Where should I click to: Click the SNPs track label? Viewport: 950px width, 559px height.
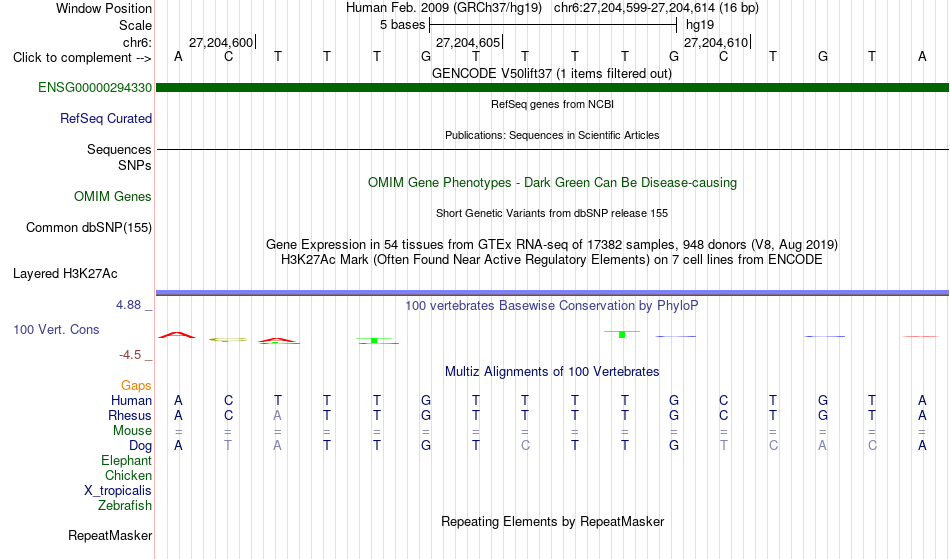coord(135,165)
